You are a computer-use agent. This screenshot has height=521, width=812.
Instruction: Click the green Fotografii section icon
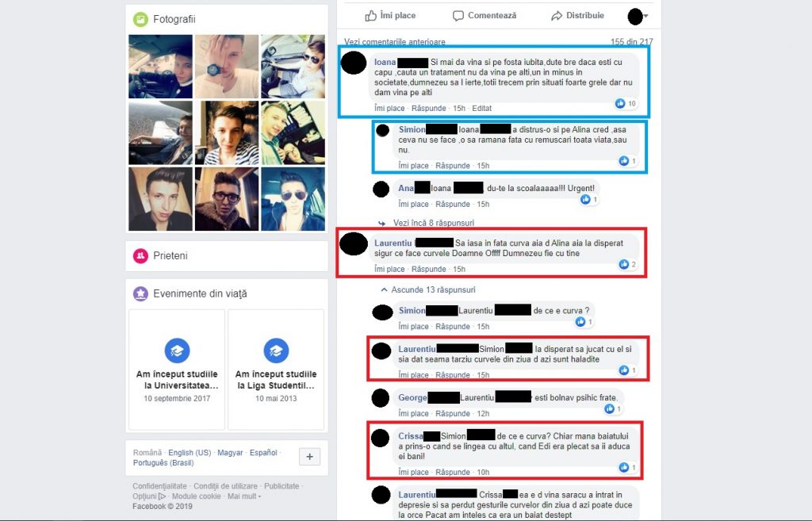pyautogui.click(x=140, y=19)
